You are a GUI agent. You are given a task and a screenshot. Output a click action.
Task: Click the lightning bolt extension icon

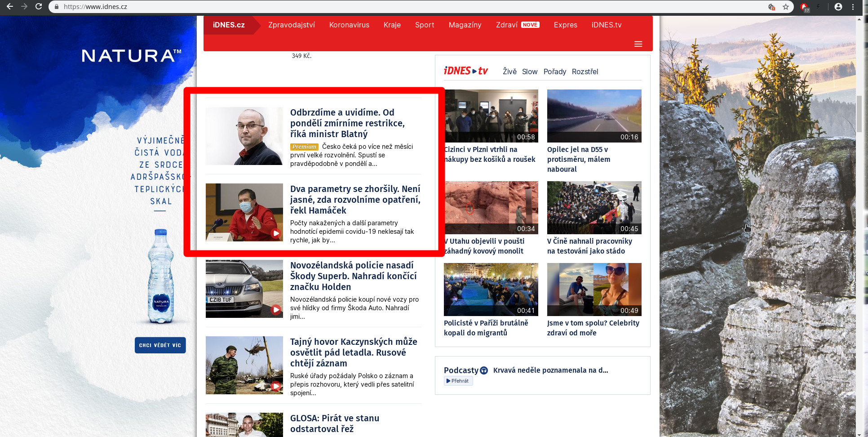pyautogui.click(x=818, y=7)
